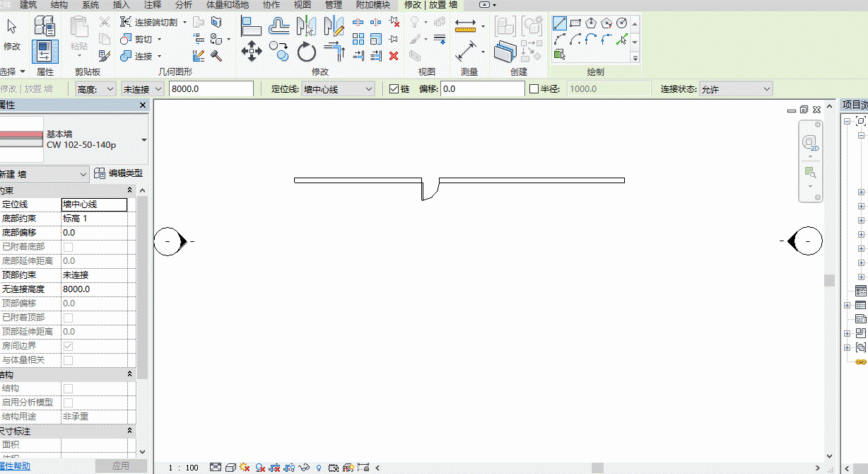The width and height of the screenshot is (868, 474).
Task: Select the Rectangle draw tool
Action: (575, 23)
